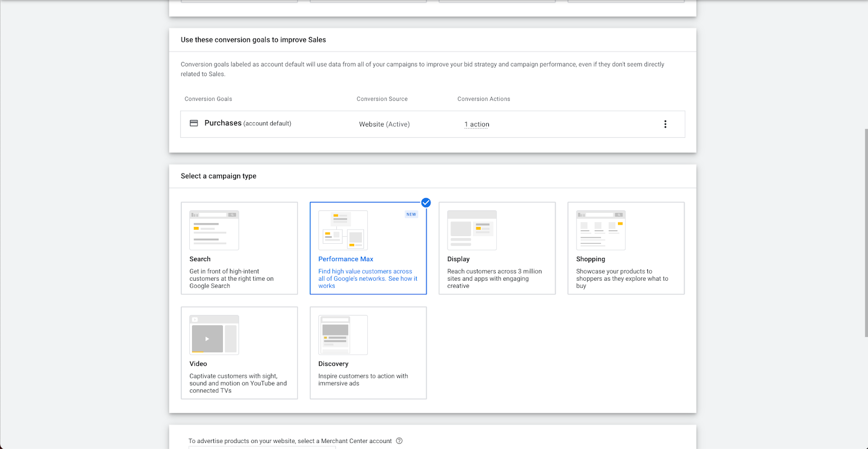This screenshot has width=868, height=449.
Task: Click the Display campaign illustration
Action: pyautogui.click(x=472, y=230)
